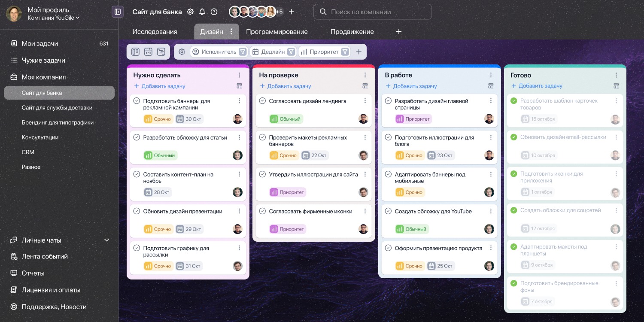Open the help question mark icon
Screen dimensions: 644x322
point(214,12)
